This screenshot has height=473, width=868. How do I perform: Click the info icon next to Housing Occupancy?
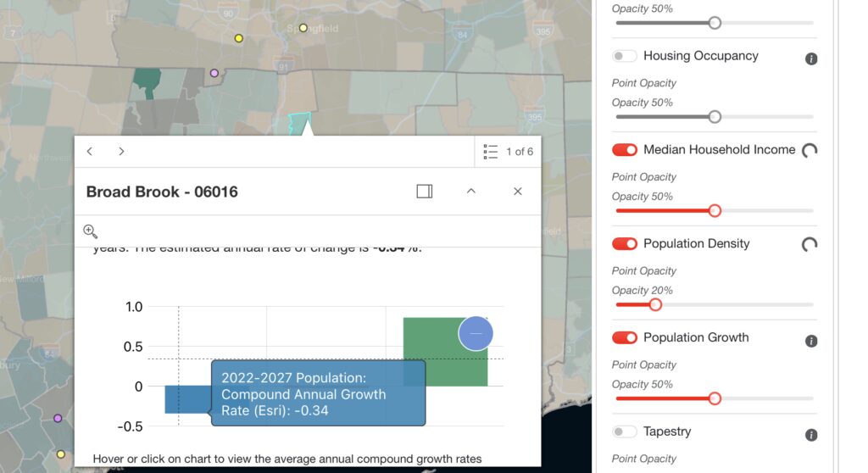(810, 58)
